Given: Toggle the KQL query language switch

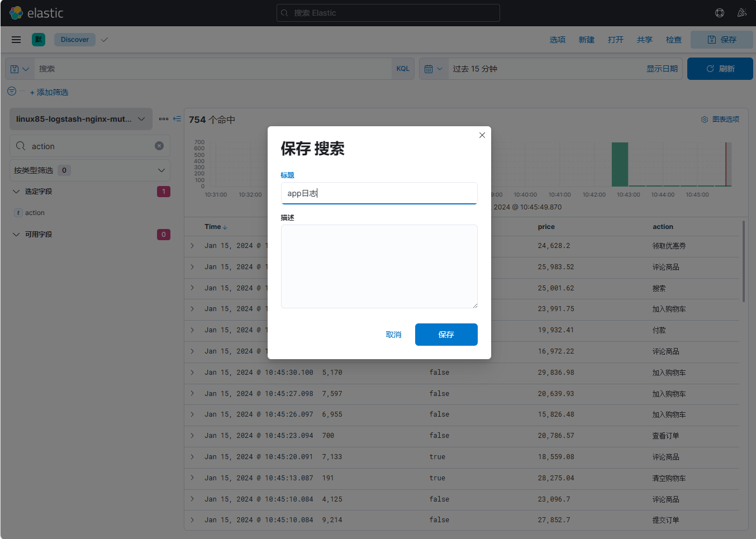Looking at the screenshot, I should [x=403, y=69].
